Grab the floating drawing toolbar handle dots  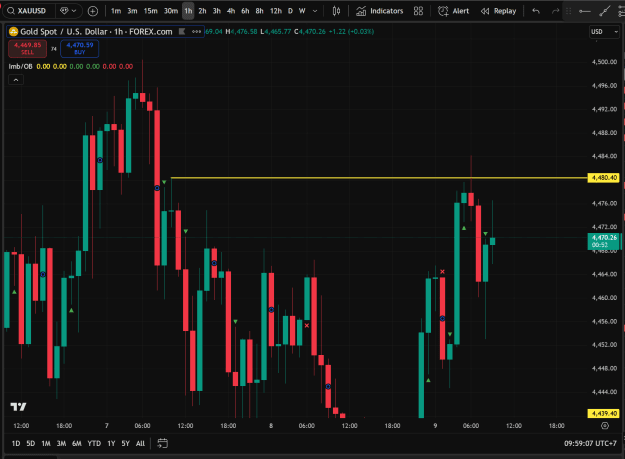click(x=569, y=11)
